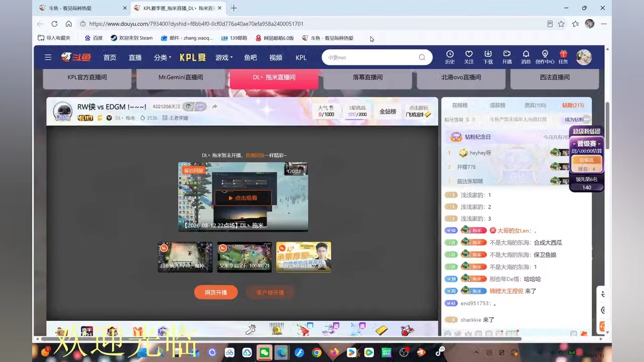This screenshot has width=644, height=362.
Task: Open the user avatar in the Douyu header
Action: point(584,57)
